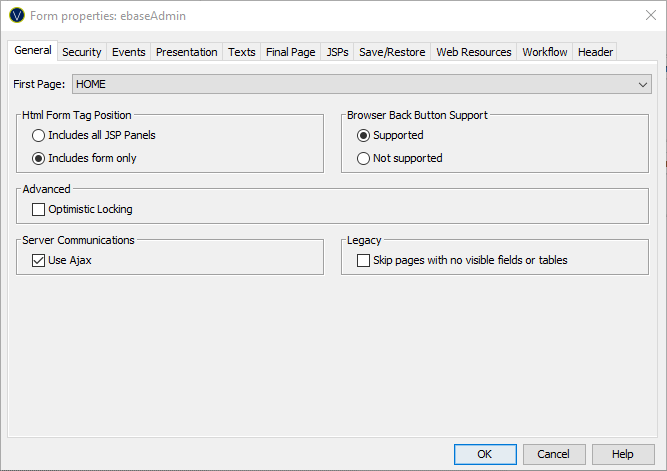Open the Final Page tab
The image size is (667, 471).
(x=290, y=52)
